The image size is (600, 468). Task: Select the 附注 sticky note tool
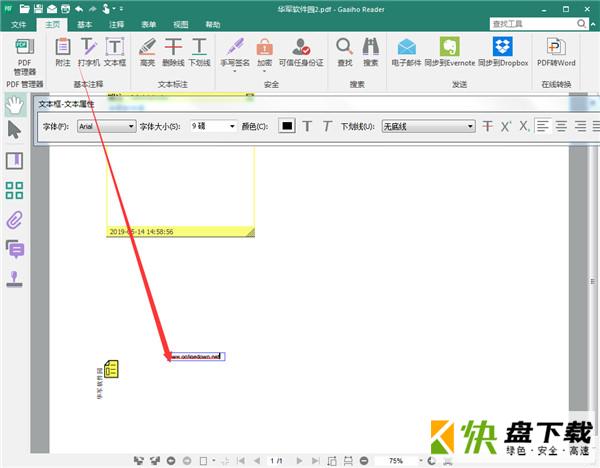point(63,52)
